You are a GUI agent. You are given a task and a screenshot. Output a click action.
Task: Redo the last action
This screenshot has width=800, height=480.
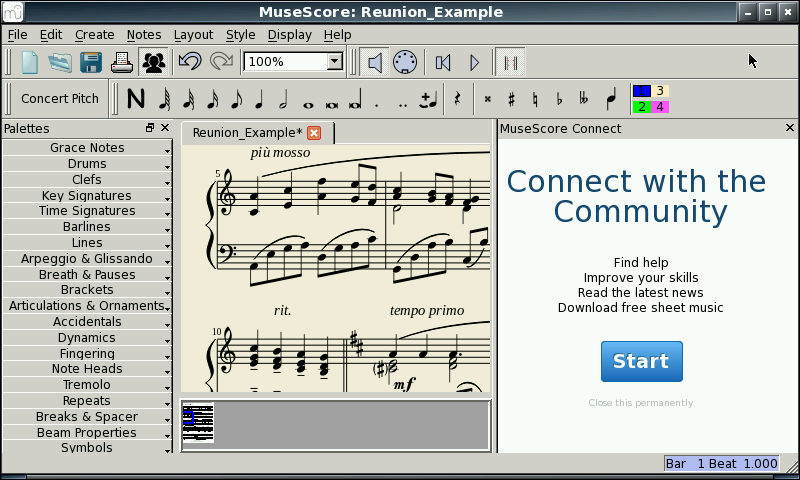[221, 62]
